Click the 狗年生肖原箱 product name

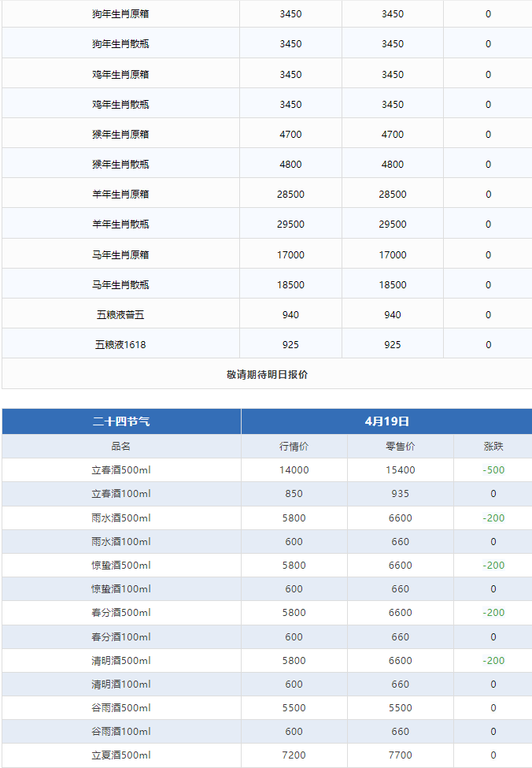tap(120, 14)
